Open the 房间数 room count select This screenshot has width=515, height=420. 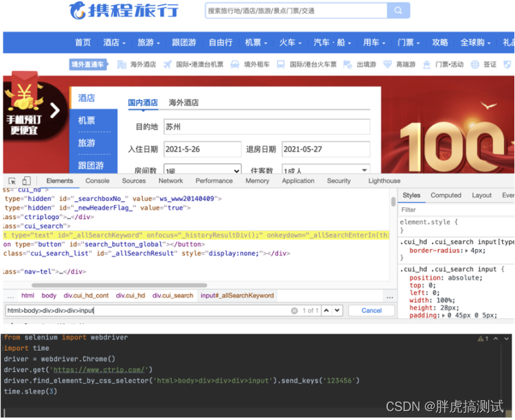(203, 169)
